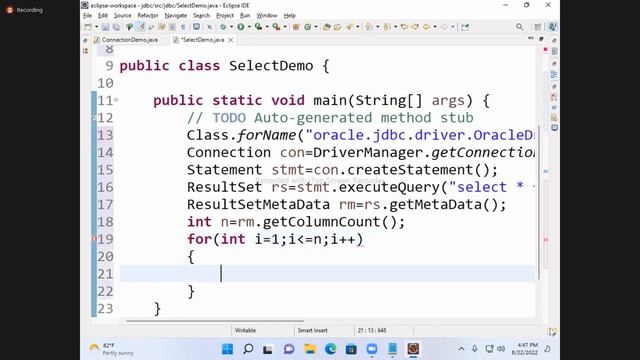Show hidden system tray icons

[461, 349]
